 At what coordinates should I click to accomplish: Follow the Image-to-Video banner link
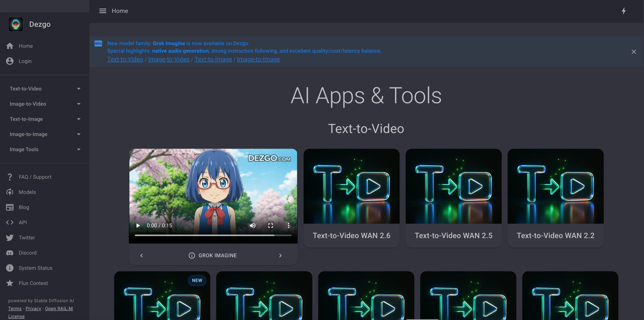[x=169, y=59]
